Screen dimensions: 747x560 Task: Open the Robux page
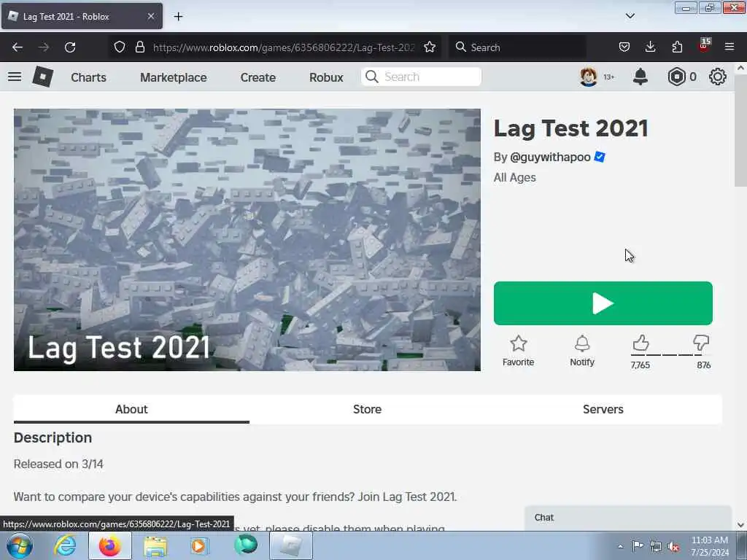click(326, 77)
